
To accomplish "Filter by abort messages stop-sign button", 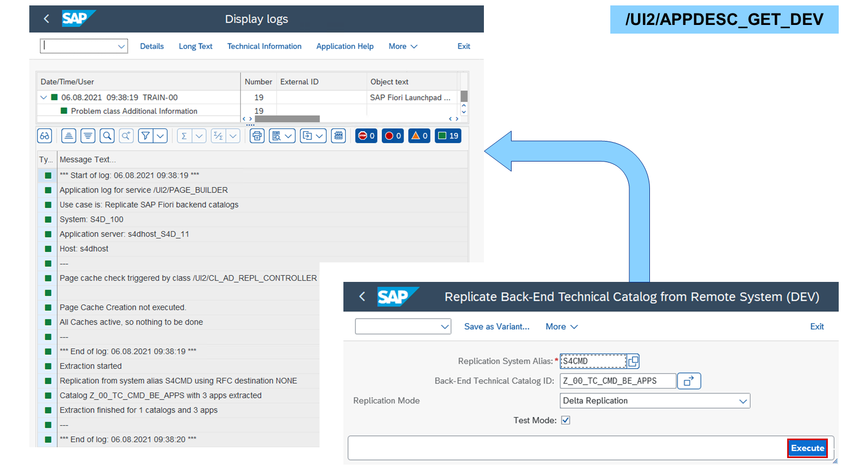I will [366, 136].
